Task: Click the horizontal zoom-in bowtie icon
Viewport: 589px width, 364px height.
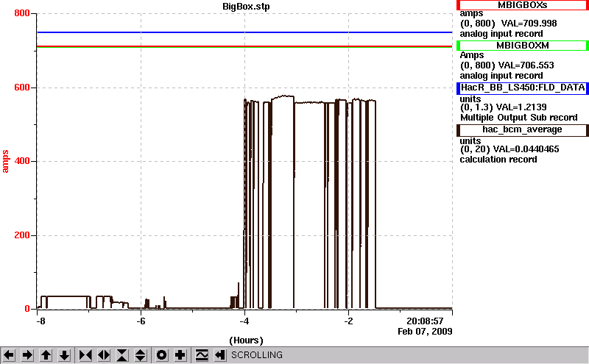Action: tap(85, 354)
